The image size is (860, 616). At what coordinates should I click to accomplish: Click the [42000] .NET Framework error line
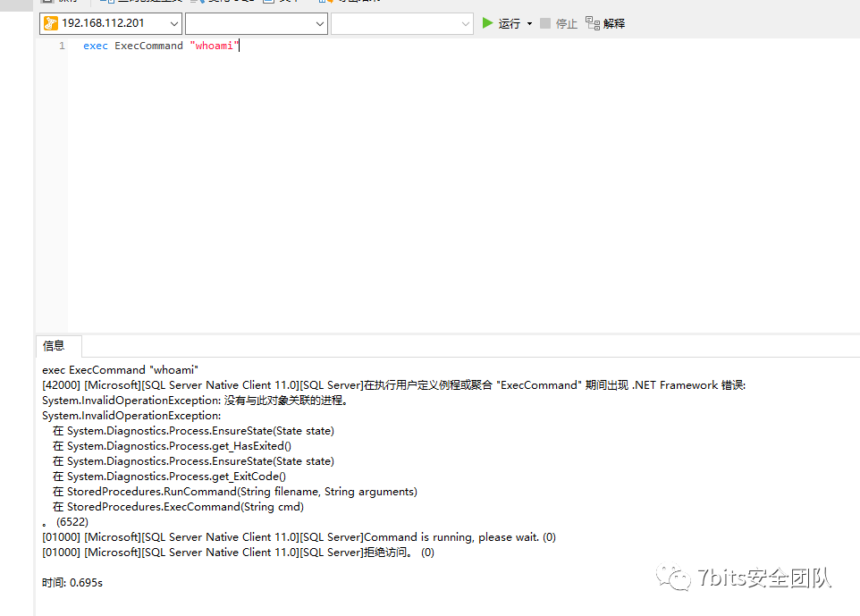394,385
